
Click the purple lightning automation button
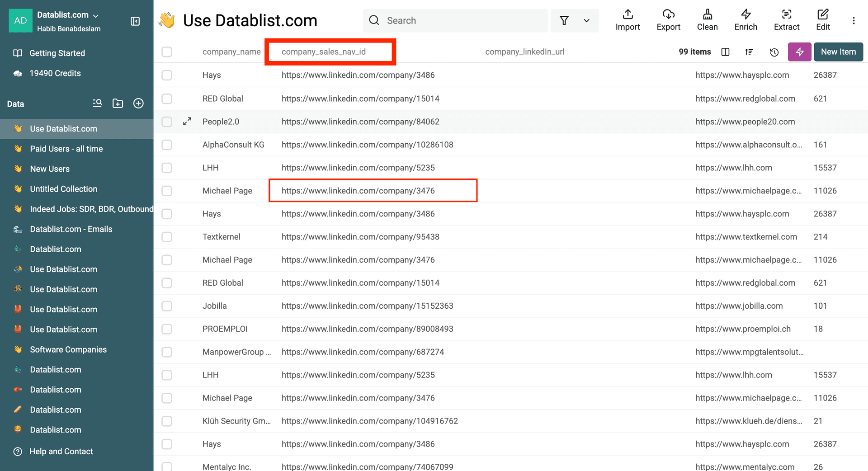pos(799,52)
